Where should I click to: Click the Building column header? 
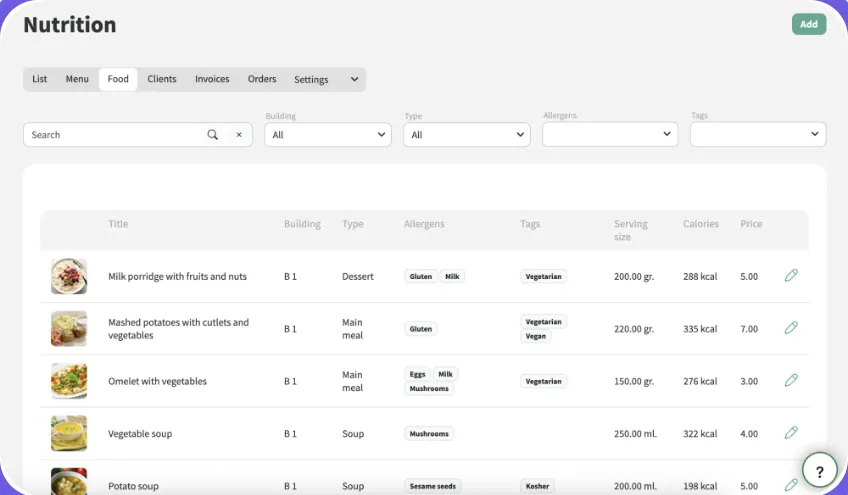[302, 224]
